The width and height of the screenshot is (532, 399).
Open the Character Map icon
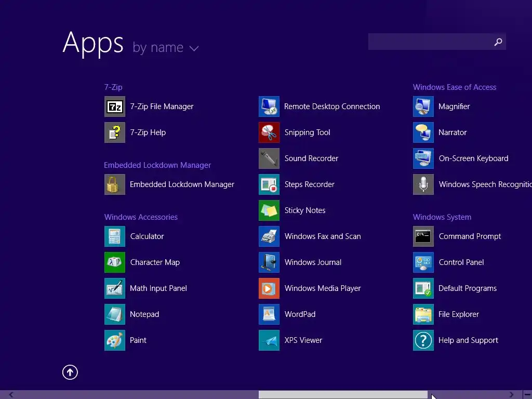[115, 262]
